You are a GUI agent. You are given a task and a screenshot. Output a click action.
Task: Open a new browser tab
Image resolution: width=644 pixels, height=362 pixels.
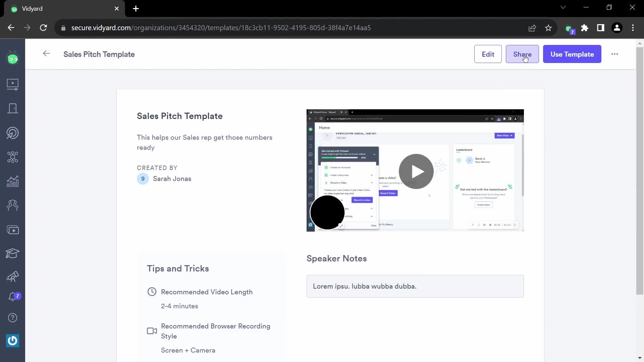click(x=136, y=9)
